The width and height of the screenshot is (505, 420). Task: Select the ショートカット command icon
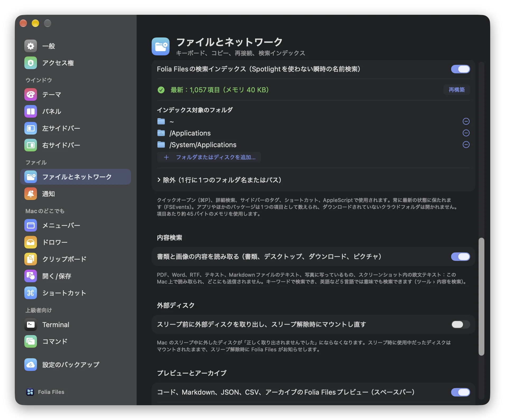coord(31,293)
